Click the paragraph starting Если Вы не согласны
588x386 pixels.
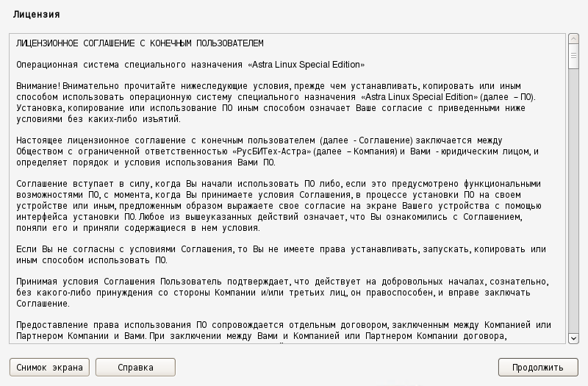point(282,254)
